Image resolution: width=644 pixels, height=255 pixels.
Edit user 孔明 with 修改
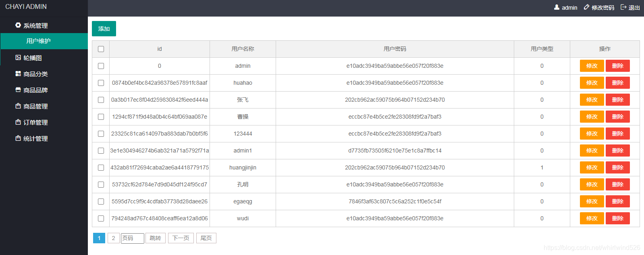pos(592,184)
